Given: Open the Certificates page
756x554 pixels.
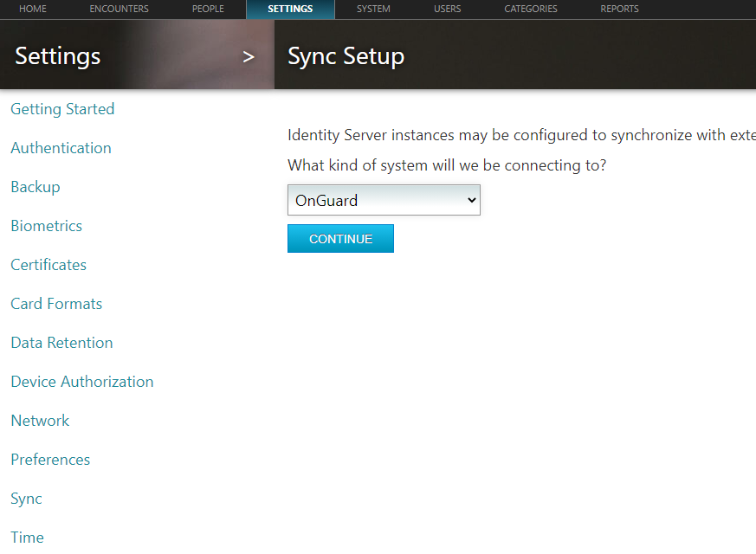Looking at the screenshot, I should tap(48, 265).
